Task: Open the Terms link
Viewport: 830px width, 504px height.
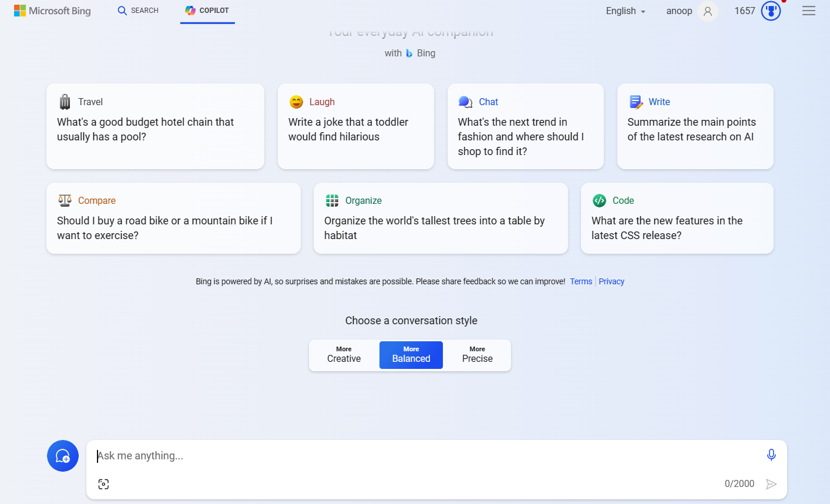Action: 581,281
